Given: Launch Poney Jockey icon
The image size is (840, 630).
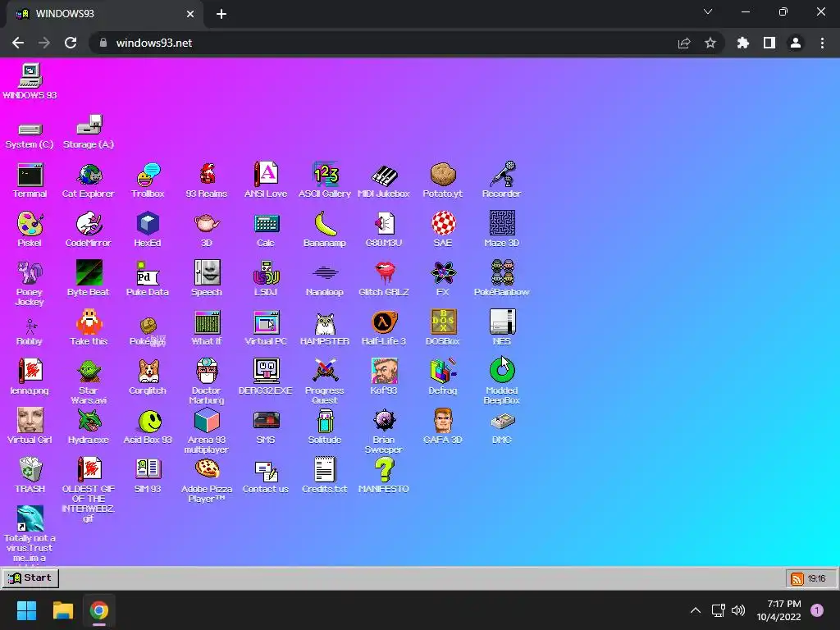Looking at the screenshot, I should [30, 274].
